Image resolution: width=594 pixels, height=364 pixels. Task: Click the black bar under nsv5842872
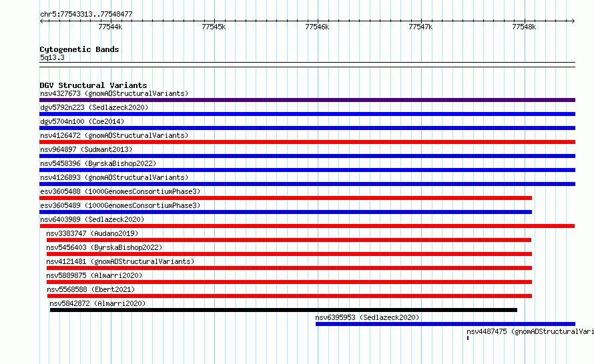click(284, 310)
